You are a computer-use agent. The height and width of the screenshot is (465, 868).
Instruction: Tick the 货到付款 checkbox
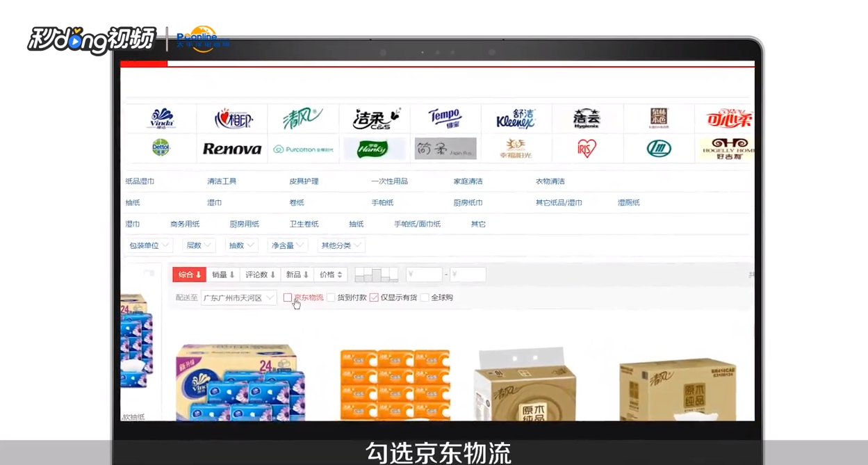331,297
